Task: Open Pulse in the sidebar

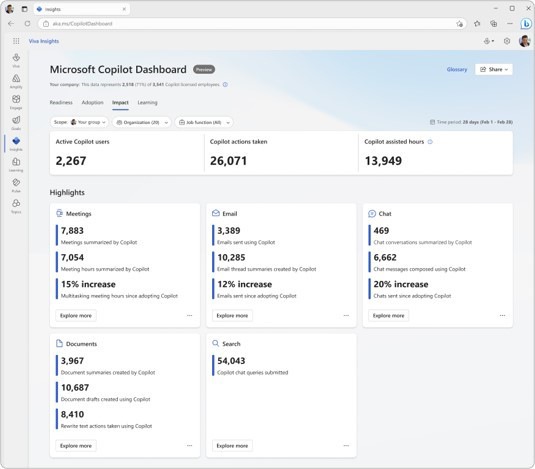Action: coord(16,185)
